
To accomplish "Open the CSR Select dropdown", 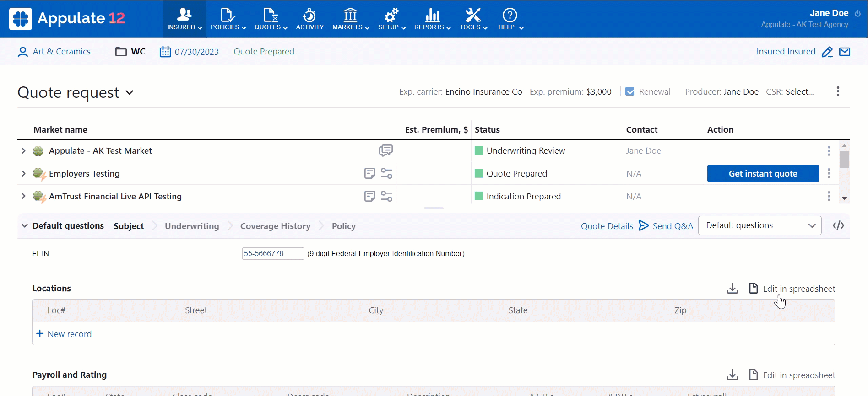I will (799, 91).
